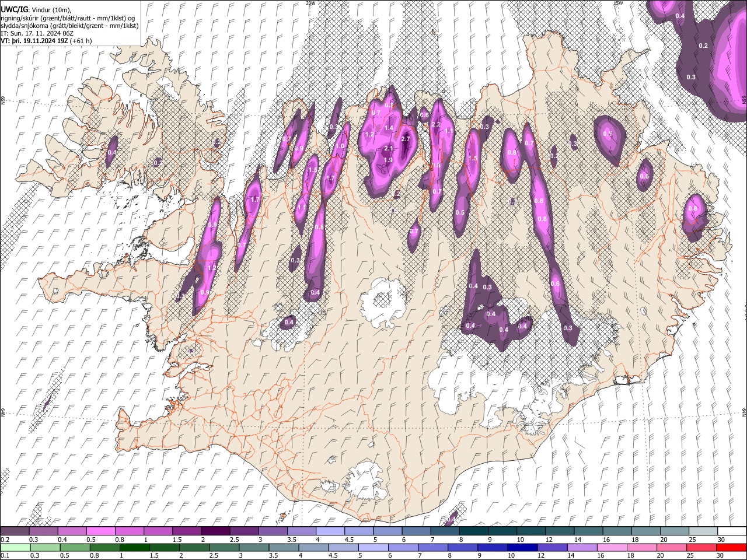Click the valid time 'VT: þri. 19.11.2024 19Z'
This screenshot has width=747, height=560.
click(x=34, y=41)
